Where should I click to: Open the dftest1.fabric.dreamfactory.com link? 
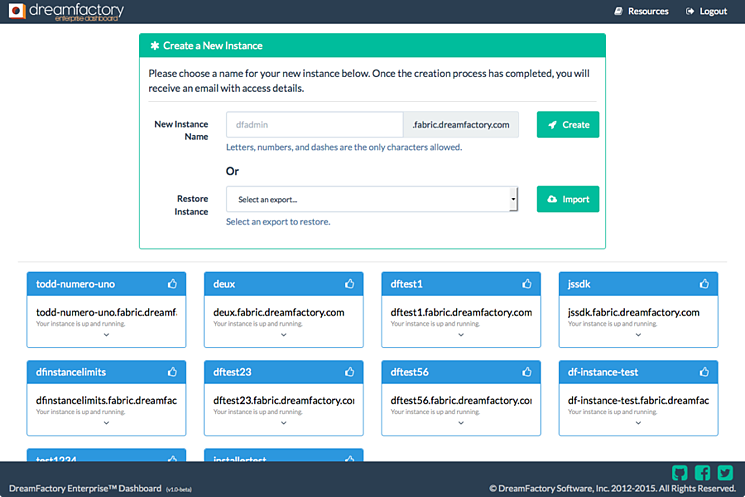click(x=461, y=312)
